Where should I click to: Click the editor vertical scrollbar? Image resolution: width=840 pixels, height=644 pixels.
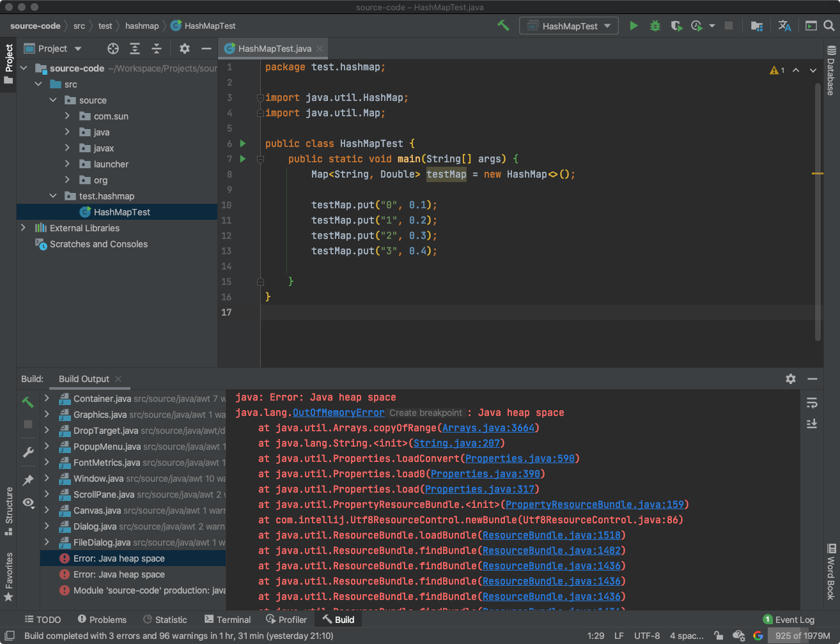818,211
